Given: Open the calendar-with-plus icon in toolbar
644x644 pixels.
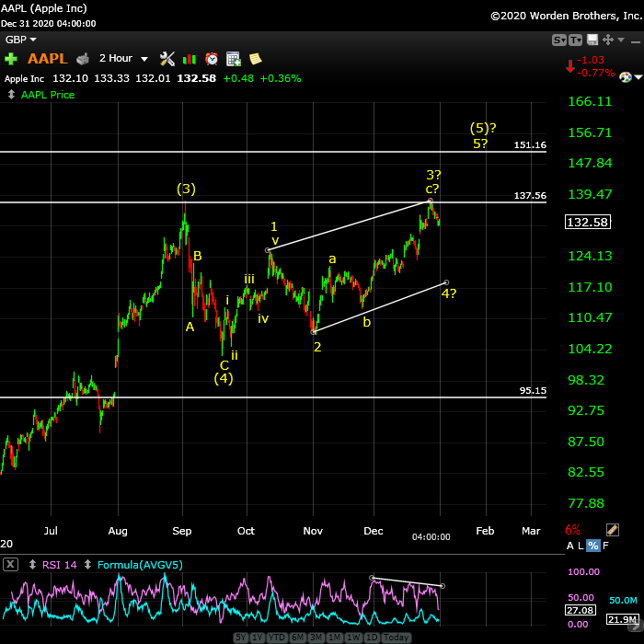Looking at the screenshot, I should (x=234, y=59).
